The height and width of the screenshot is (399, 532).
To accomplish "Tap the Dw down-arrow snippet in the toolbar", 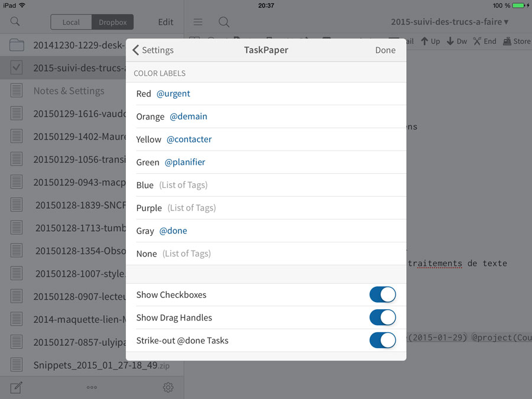I will point(457,41).
